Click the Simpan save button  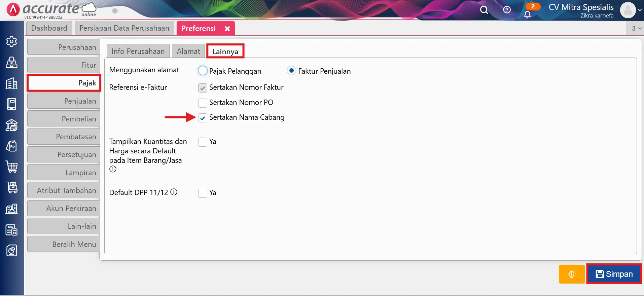point(614,274)
